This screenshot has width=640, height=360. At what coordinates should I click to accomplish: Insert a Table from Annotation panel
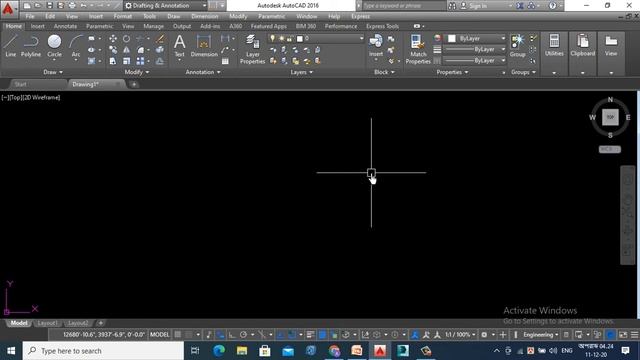225,61
